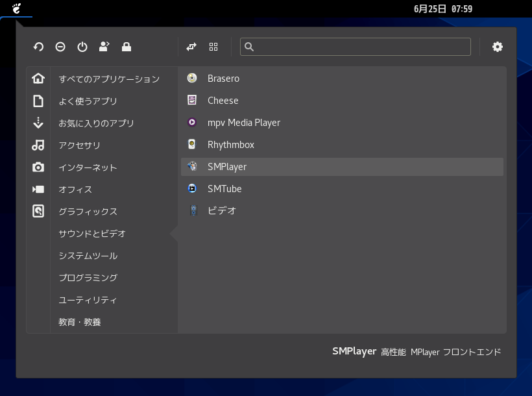Launch the Cheese webcam app

342,101
